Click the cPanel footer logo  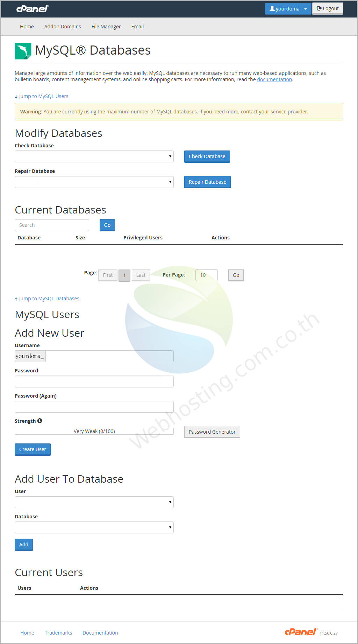[x=301, y=632]
